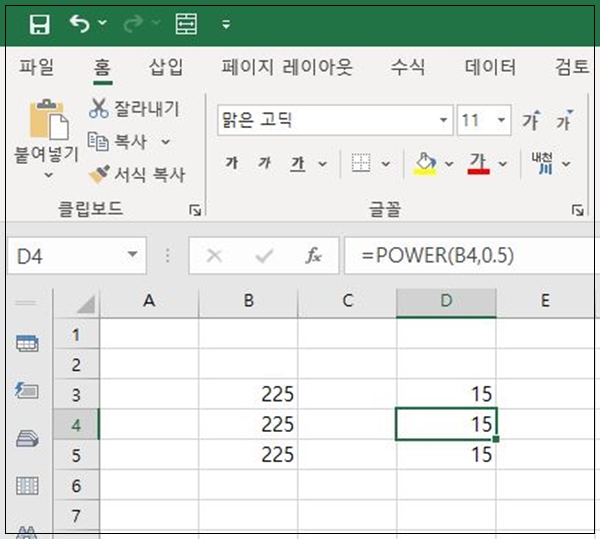This screenshot has width=600, height=539.
Task: Click the Redo arrow icon
Action: click(133, 24)
